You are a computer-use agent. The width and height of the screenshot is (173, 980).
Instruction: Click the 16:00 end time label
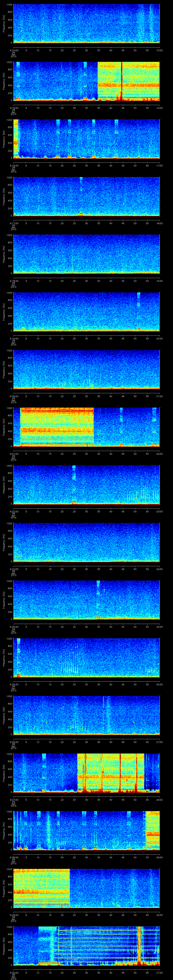pyautogui.click(x=160, y=108)
